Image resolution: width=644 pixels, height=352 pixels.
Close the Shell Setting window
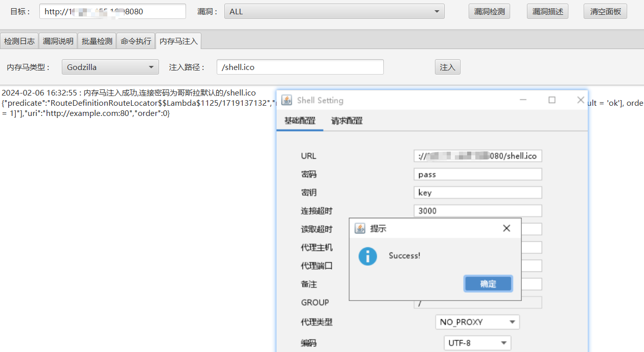[x=581, y=100]
